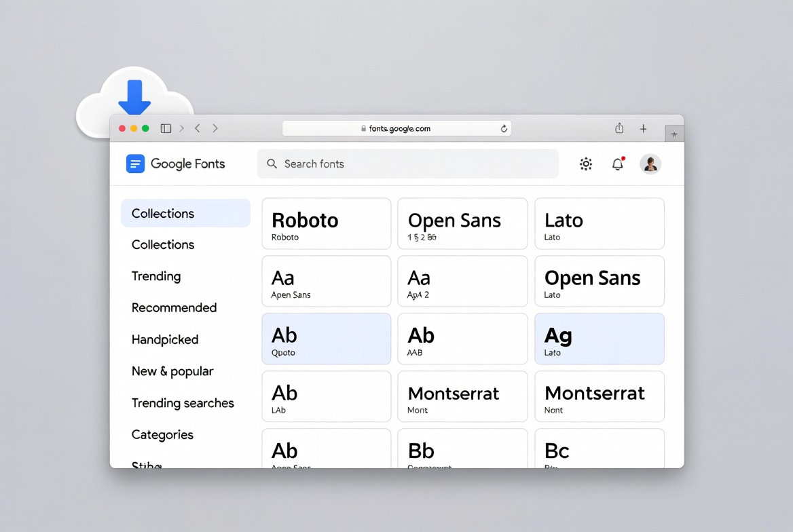793x532 pixels.
Task: Open the Montserrat card subtitled Mont
Action: pyautogui.click(x=462, y=396)
